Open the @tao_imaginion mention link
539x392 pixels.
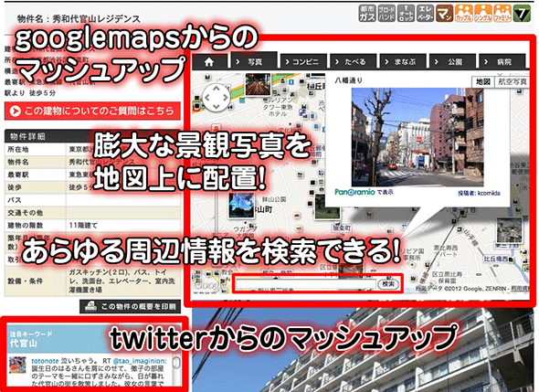click(x=139, y=361)
